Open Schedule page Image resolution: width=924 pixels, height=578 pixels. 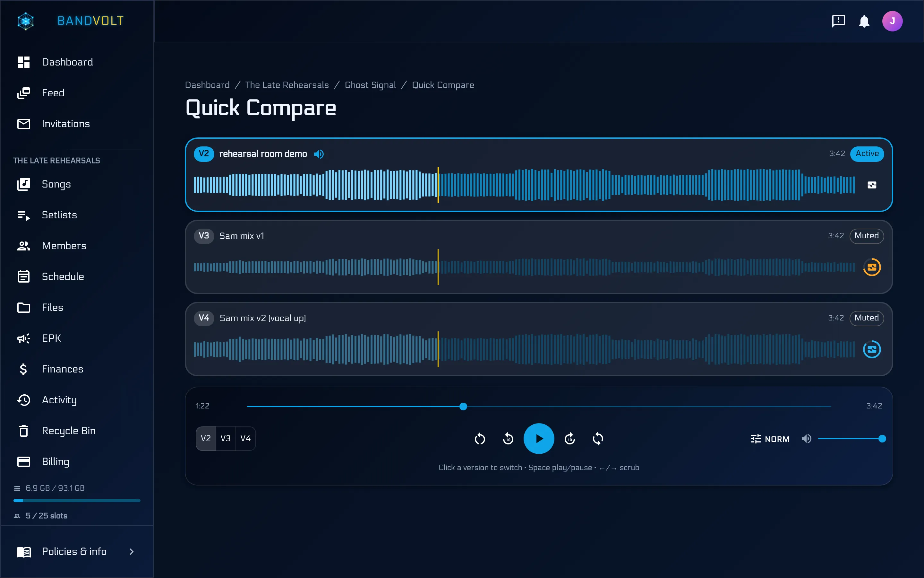click(77, 276)
